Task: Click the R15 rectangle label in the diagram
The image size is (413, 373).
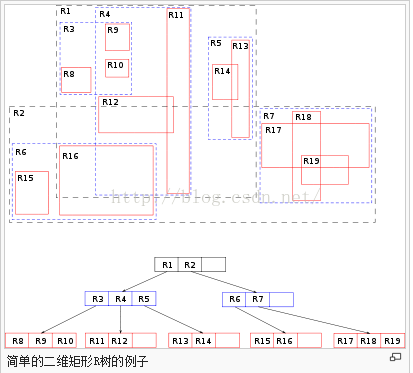Action: pos(25,178)
